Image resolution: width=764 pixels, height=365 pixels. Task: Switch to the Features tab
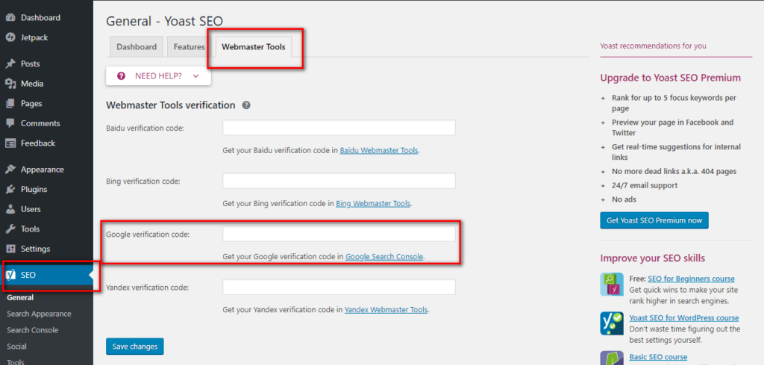(189, 47)
